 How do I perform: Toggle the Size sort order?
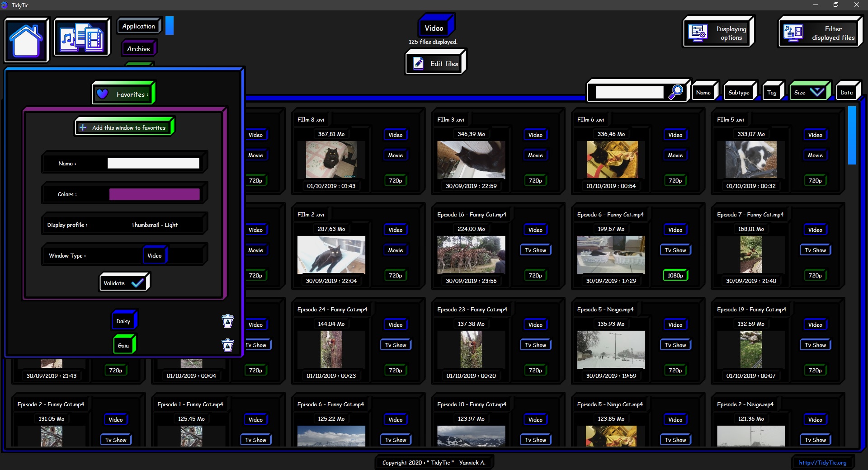pyautogui.click(x=809, y=92)
